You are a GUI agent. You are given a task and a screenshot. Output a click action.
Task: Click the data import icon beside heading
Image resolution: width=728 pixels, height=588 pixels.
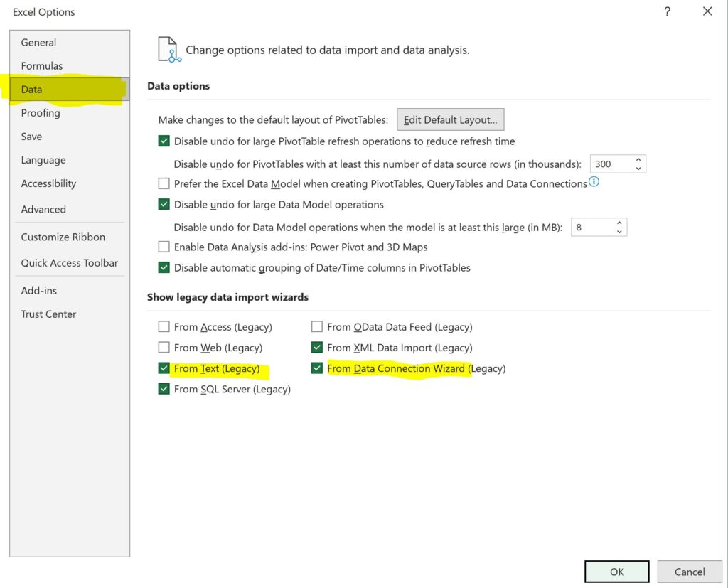[169, 50]
